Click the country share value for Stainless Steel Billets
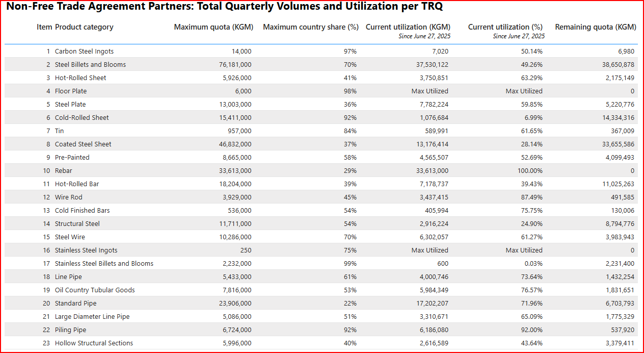 pyautogui.click(x=351, y=263)
